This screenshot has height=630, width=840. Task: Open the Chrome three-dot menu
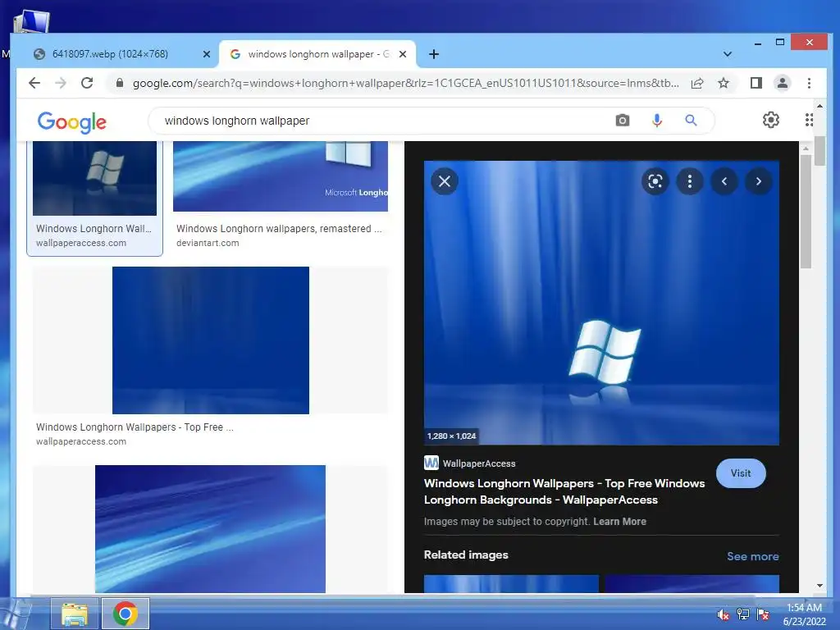[x=809, y=83]
